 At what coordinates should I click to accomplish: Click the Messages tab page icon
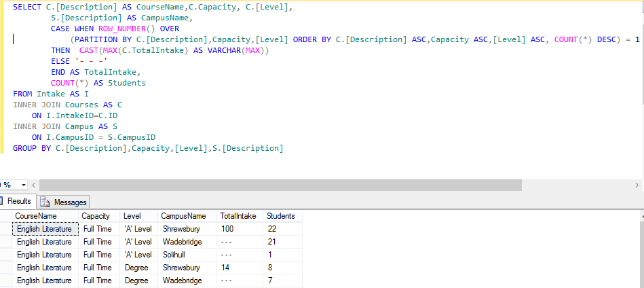click(45, 202)
